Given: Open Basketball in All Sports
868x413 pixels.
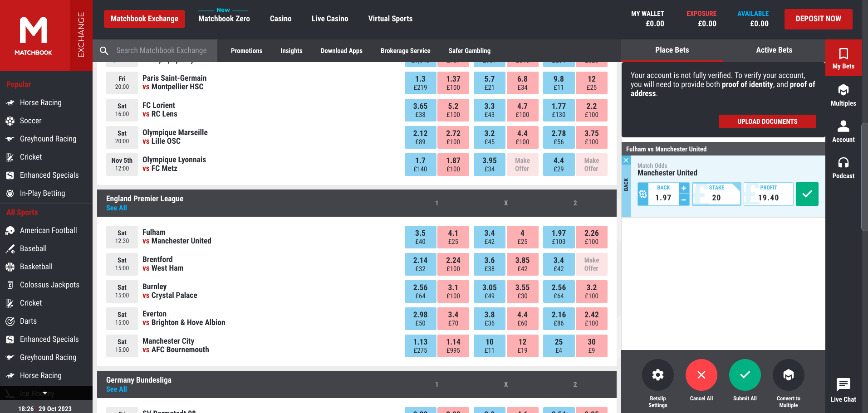Looking at the screenshot, I should click(x=36, y=267).
